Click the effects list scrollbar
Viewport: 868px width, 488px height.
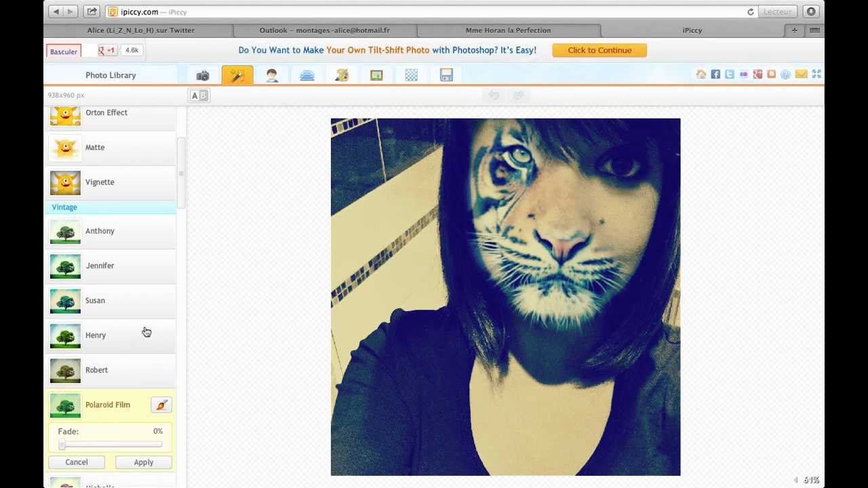coord(181,173)
